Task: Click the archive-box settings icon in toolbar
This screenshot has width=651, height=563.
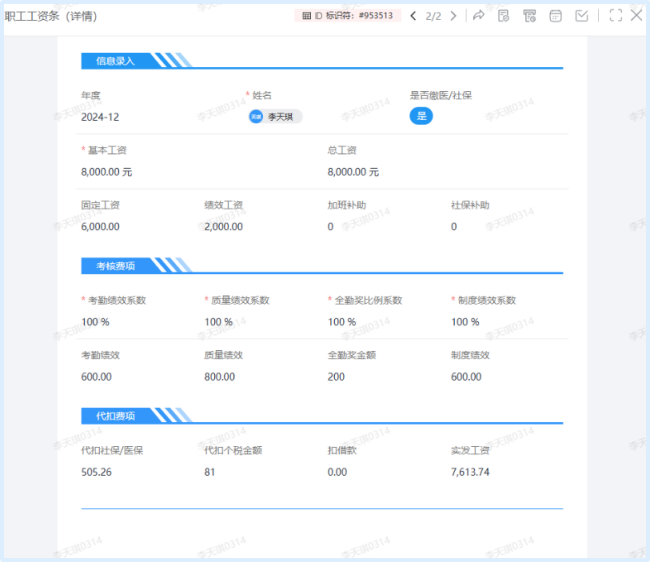Action: click(x=530, y=16)
